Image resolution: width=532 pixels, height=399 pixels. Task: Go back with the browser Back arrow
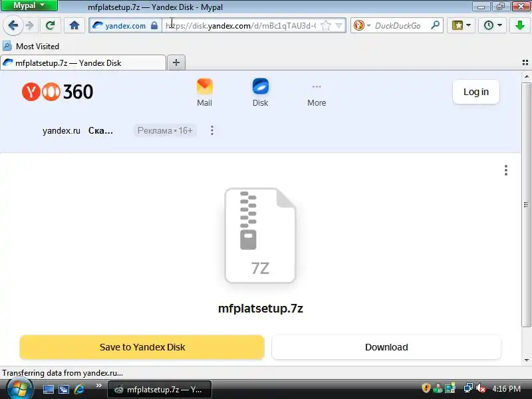click(13, 25)
